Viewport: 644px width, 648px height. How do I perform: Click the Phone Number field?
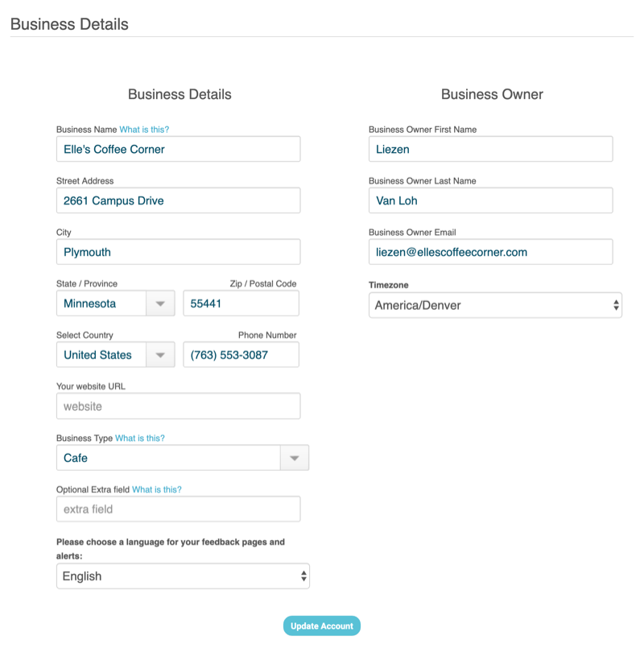pos(241,355)
